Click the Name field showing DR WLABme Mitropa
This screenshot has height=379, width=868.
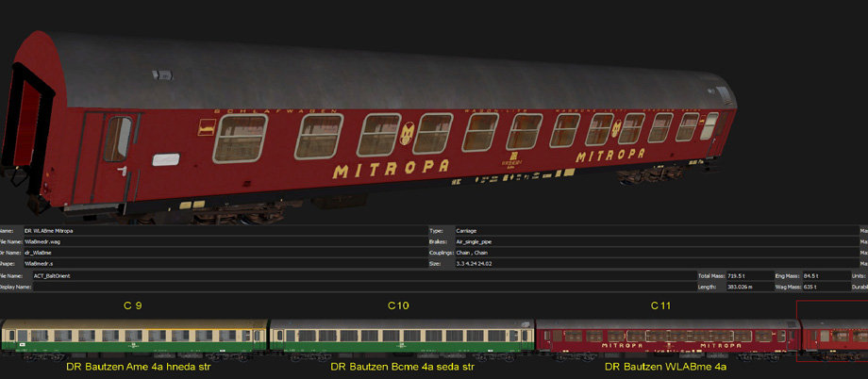point(225,230)
